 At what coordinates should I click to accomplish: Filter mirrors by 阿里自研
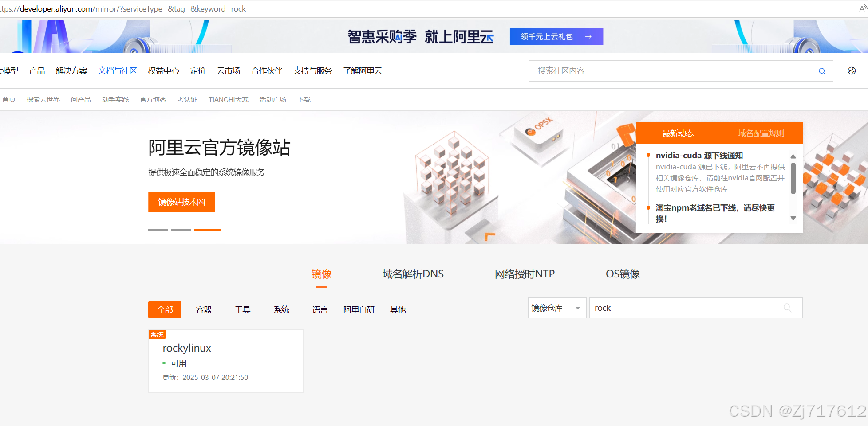coord(359,309)
